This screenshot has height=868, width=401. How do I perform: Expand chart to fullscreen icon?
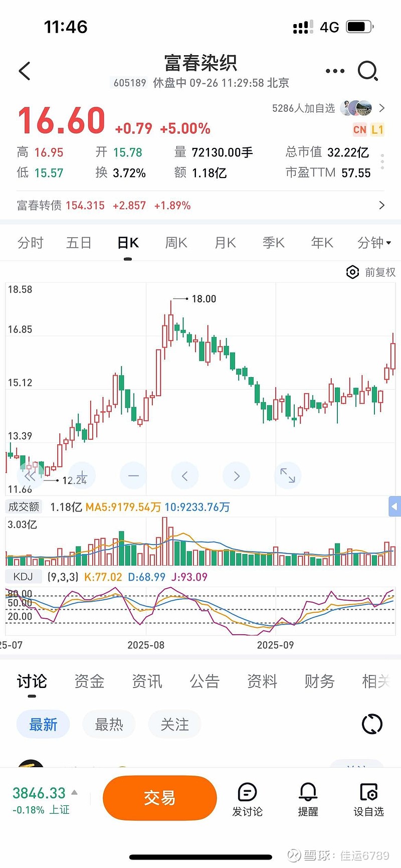point(288,475)
